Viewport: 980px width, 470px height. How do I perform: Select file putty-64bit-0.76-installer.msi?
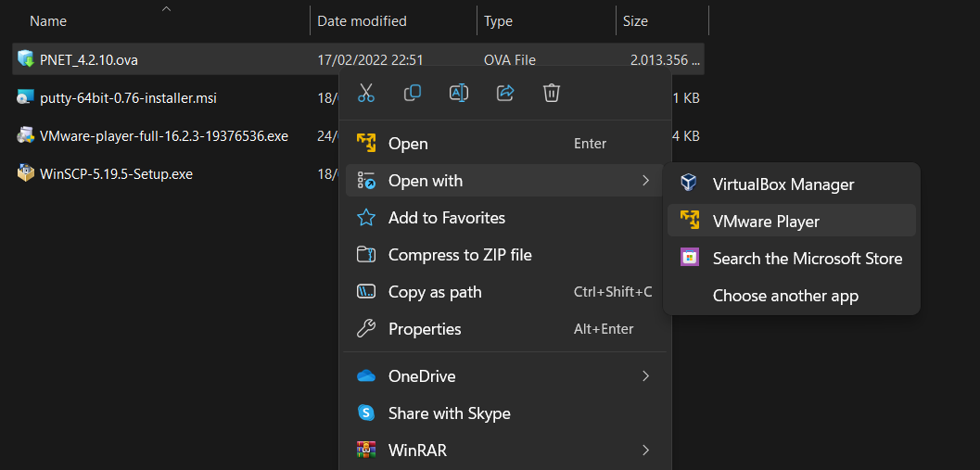click(x=128, y=98)
